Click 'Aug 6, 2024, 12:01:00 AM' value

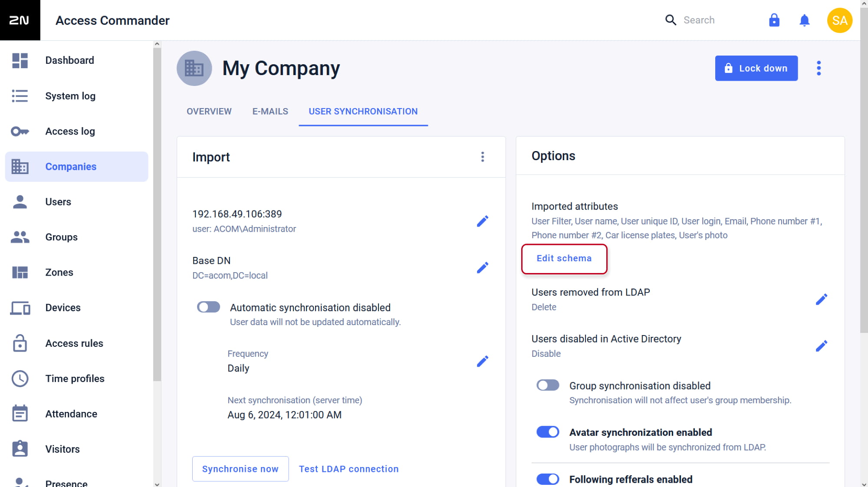pyautogui.click(x=284, y=415)
